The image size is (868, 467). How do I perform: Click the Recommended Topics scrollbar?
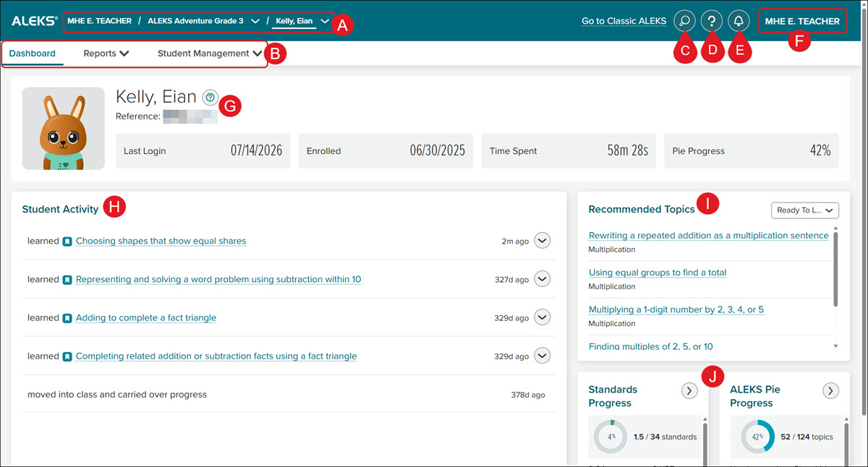[x=836, y=270]
